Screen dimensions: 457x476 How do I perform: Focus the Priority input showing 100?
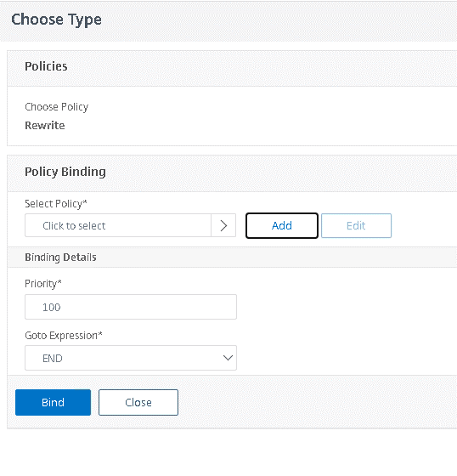[131, 307]
